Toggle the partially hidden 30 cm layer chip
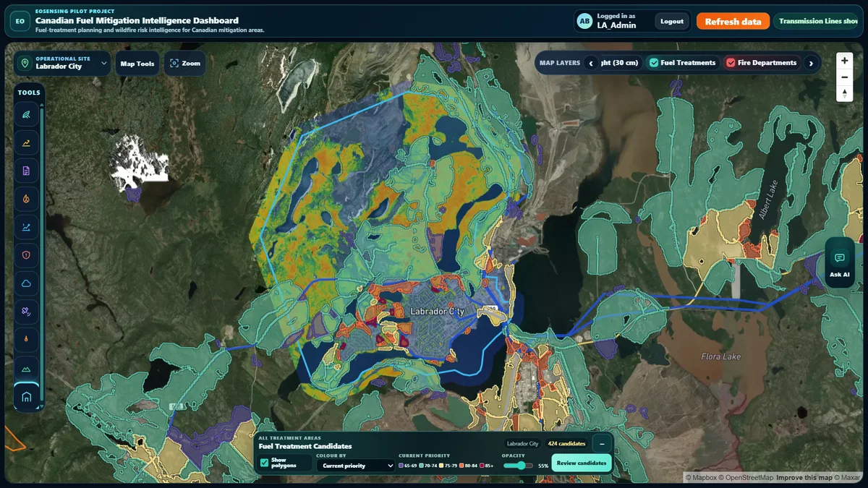This screenshot has width=868, height=488. (621, 63)
